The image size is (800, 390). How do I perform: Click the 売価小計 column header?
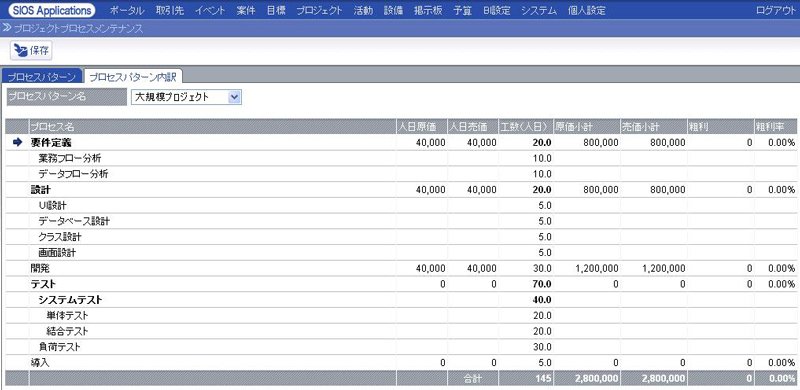pyautogui.click(x=654, y=126)
